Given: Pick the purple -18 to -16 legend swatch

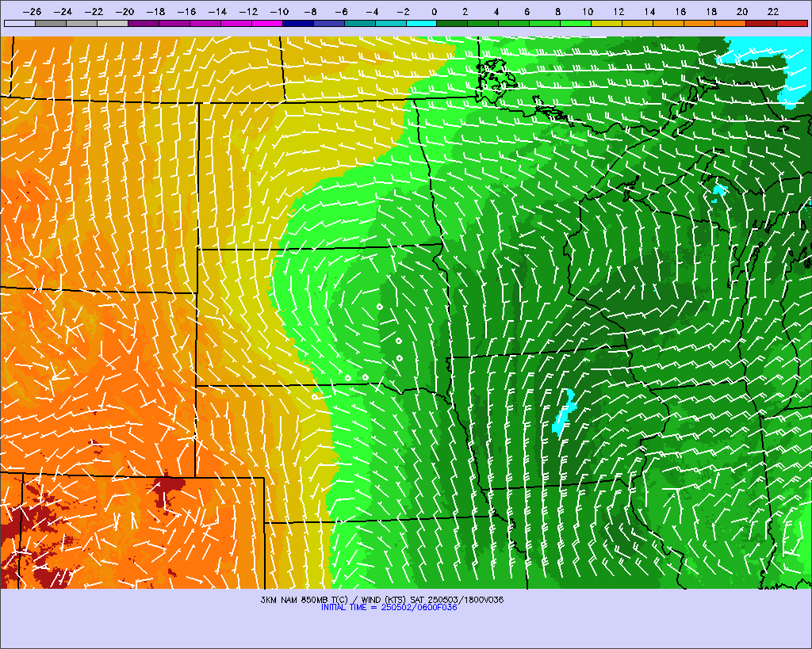Looking at the screenshot, I should click(x=174, y=23).
